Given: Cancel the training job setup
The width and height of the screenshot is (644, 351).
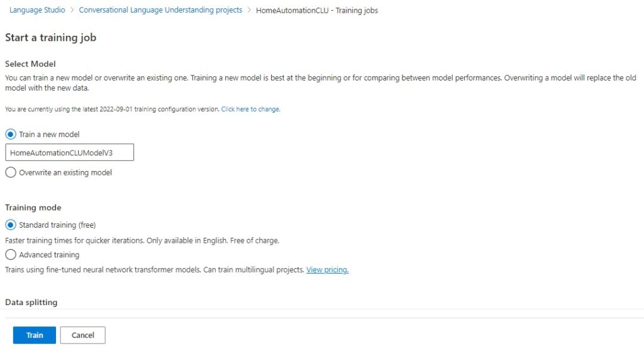Looking at the screenshot, I should click(82, 335).
